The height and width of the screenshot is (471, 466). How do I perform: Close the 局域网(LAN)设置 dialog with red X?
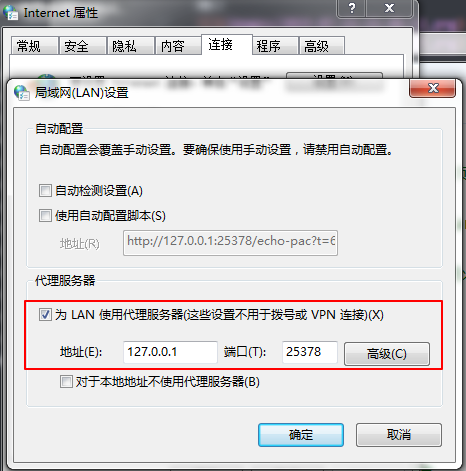coord(432,88)
